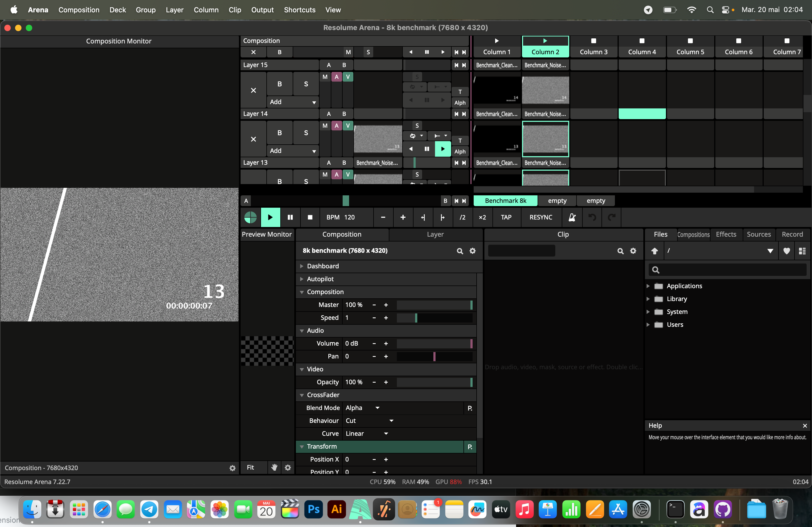Toggle Layer 15 video V button
Image resolution: width=812 pixels, height=527 pixels.
coord(348,77)
